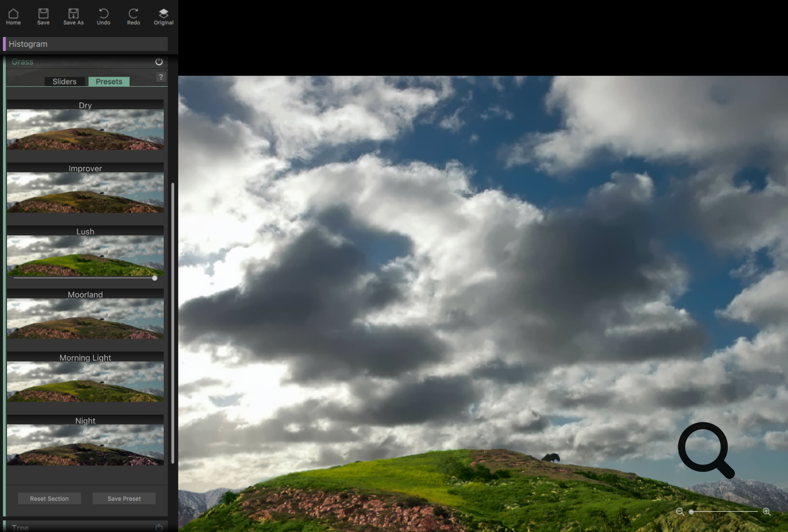Click the Save Preset button
The height and width of the screenshot is (532, 788).
(x=124, y=498)
